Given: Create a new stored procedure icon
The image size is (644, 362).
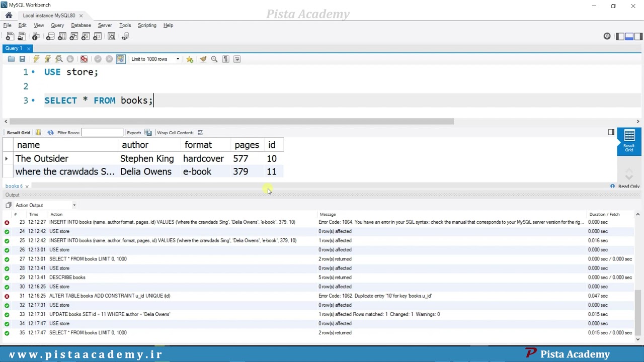Looking at the screenshot, I should point(86,36).
